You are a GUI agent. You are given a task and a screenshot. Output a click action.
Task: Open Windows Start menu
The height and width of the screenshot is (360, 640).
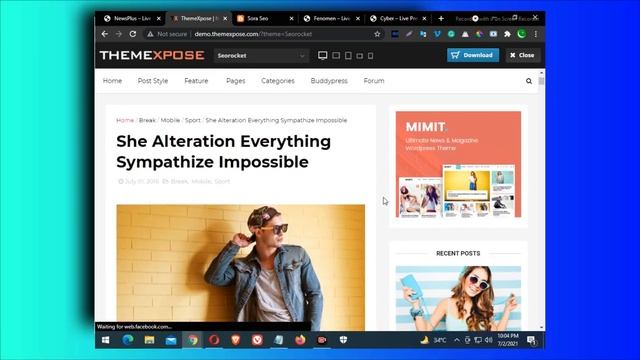point(105,340)
